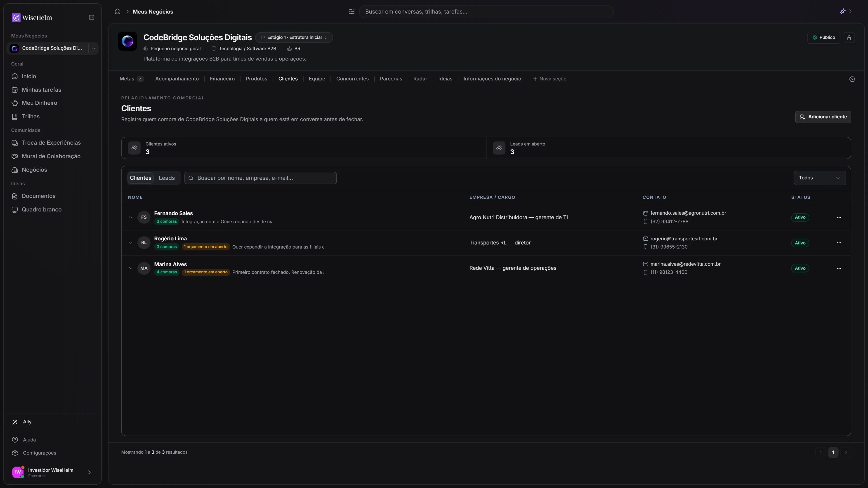
Task: Click Adicionar cliente button
Action: click(x=823, y=117)
